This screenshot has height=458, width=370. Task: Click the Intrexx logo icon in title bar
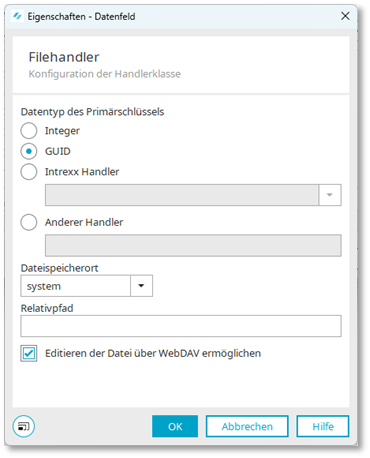coord(17,16)
